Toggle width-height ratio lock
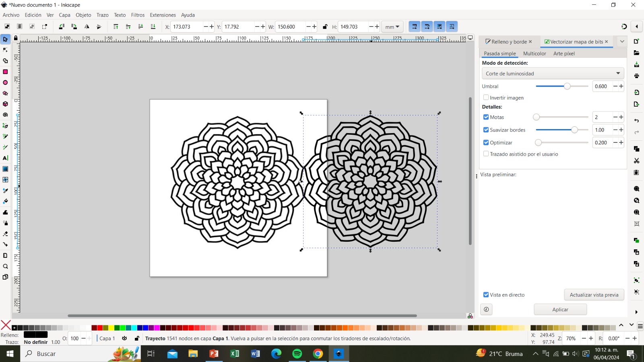 325,27
